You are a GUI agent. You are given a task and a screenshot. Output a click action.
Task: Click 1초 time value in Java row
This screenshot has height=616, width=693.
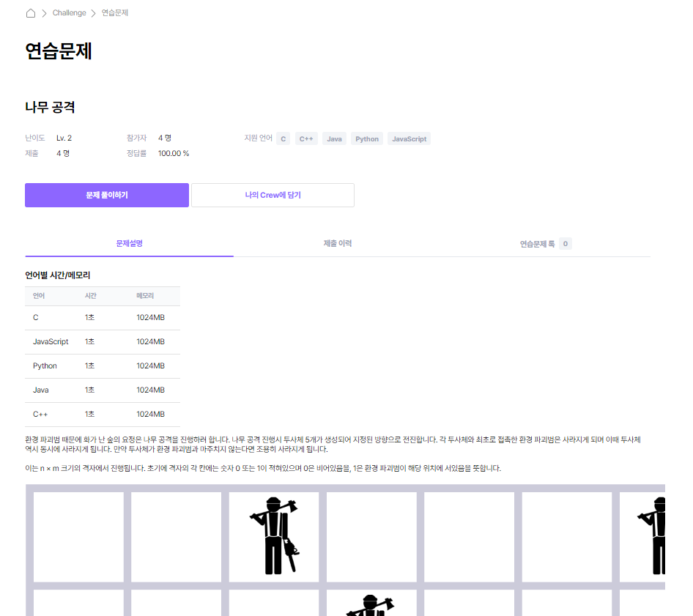tap(89, 390)
